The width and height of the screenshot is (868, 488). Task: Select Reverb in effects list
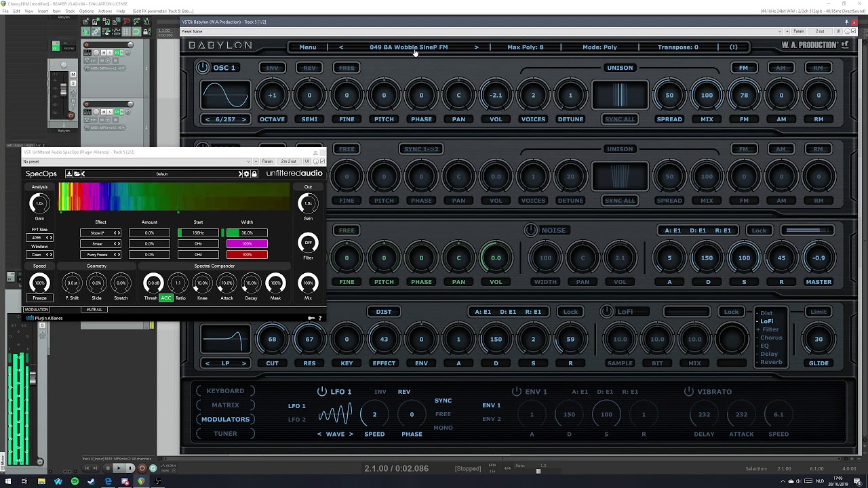tap(771, 362)
